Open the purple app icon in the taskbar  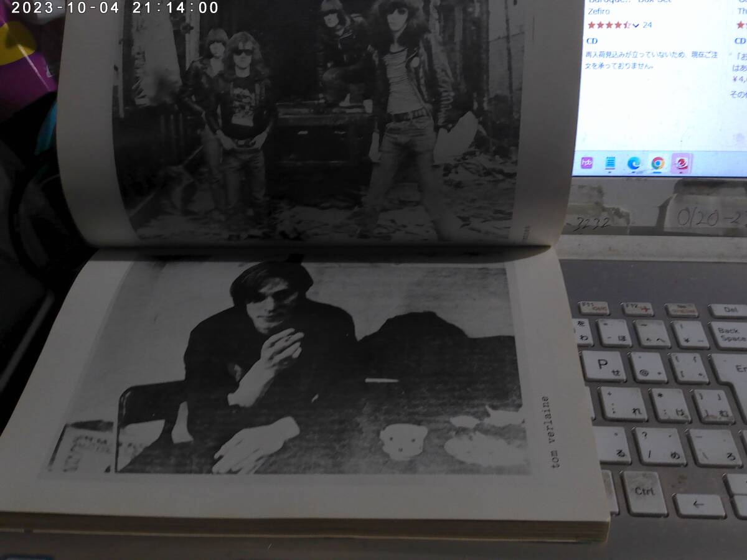tap(586, 163)
